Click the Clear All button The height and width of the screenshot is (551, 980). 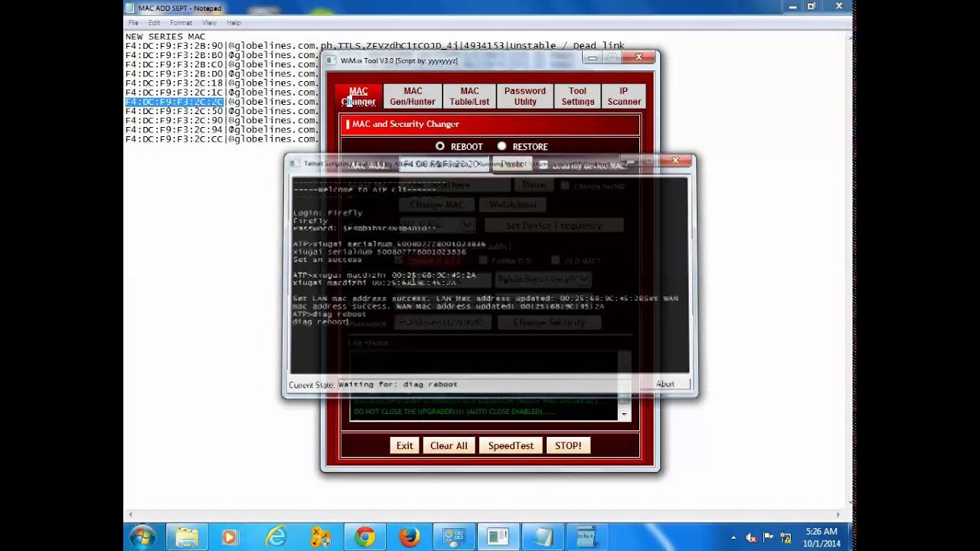tap(449, 445)
